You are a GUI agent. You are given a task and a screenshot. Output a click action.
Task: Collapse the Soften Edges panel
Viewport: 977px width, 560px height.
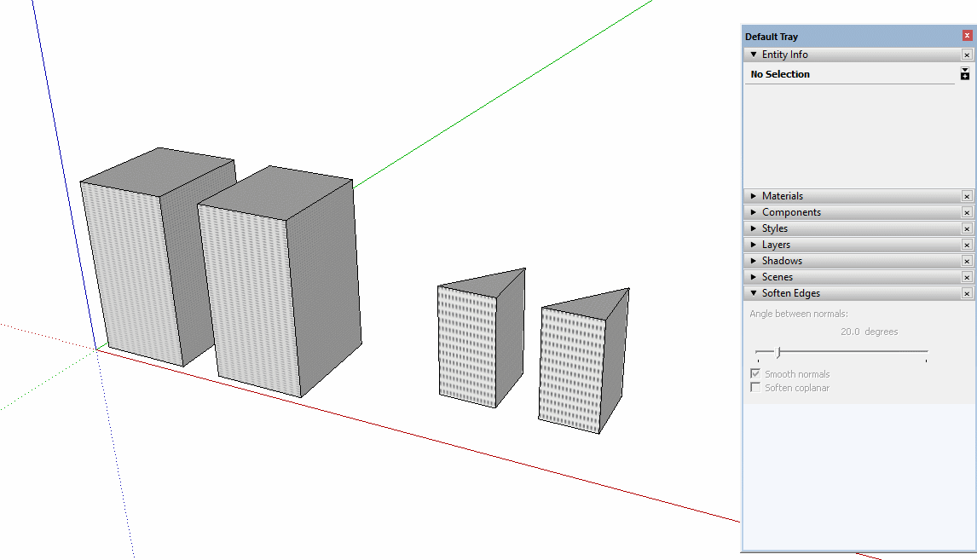(754, 293)
